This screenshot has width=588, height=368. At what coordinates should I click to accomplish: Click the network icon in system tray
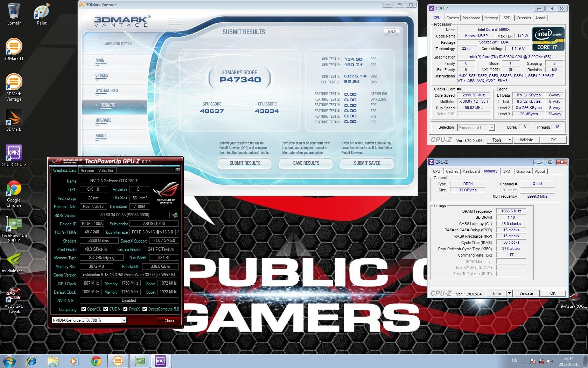tap(541, 361)
